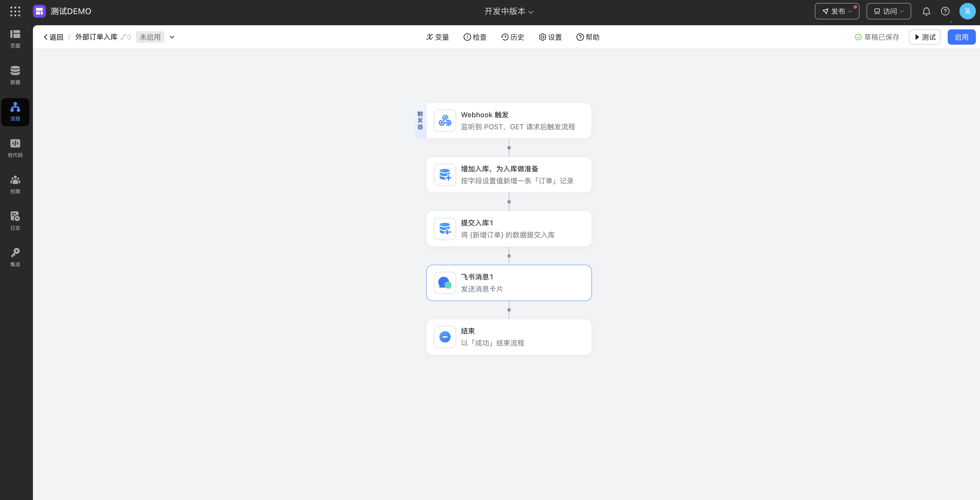
Task: Select the 结束 node title
Action: click(x=468, y=331)
